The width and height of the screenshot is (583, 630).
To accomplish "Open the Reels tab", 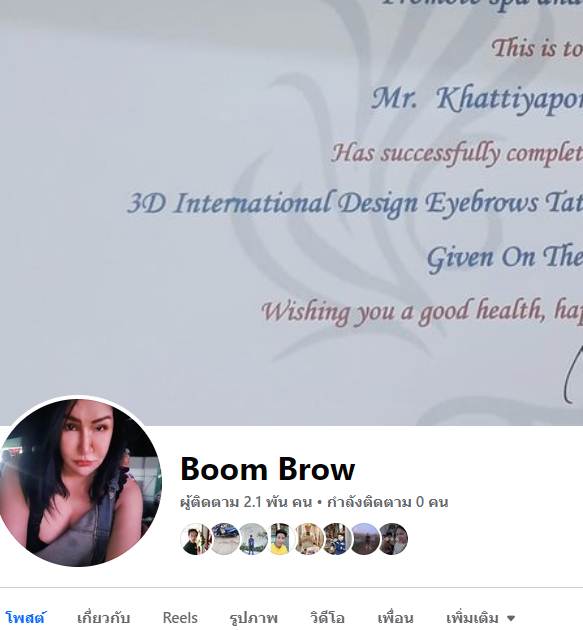I will point(180,618).
